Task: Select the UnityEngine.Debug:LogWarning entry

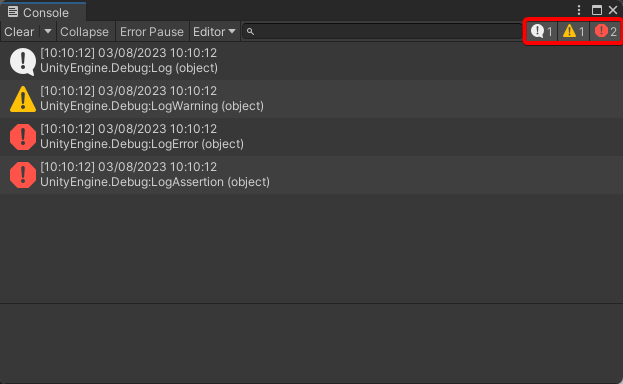Action: click(x=312, y=99)
